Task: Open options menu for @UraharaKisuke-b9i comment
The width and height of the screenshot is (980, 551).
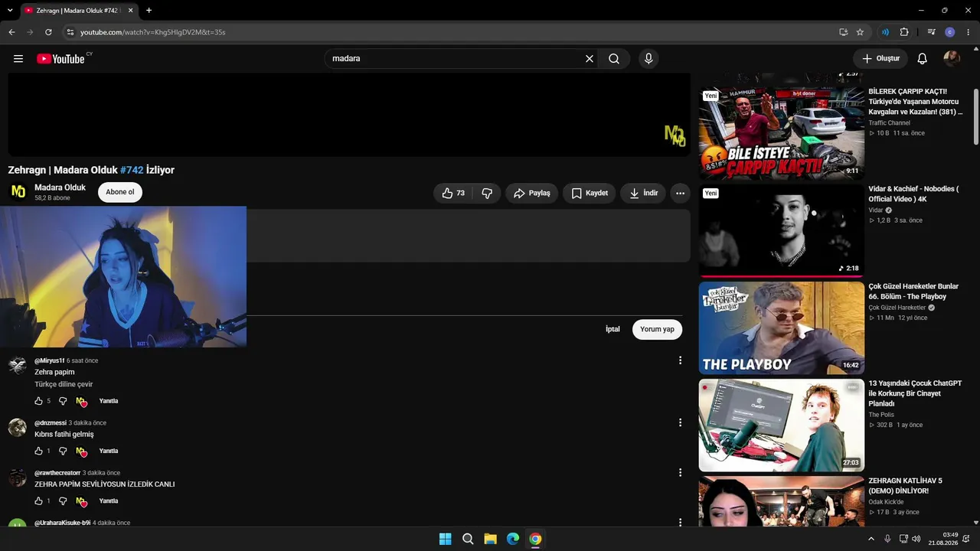Action: [680, 523]
